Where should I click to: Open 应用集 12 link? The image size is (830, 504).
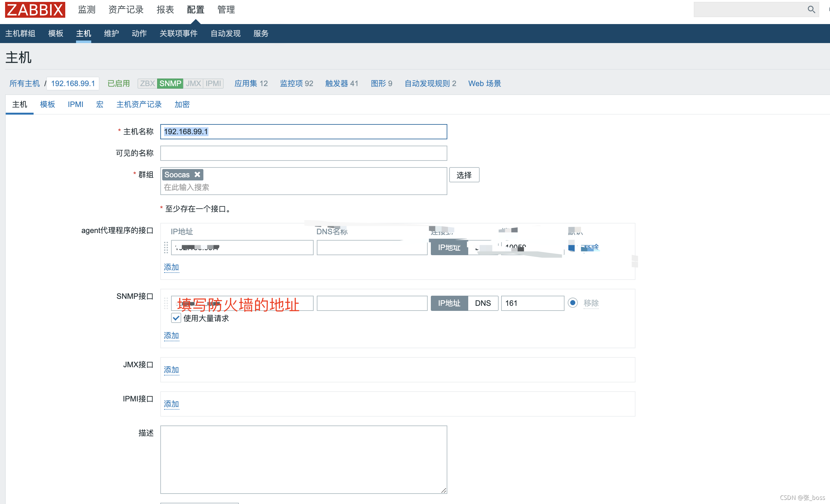click(251, 83)
